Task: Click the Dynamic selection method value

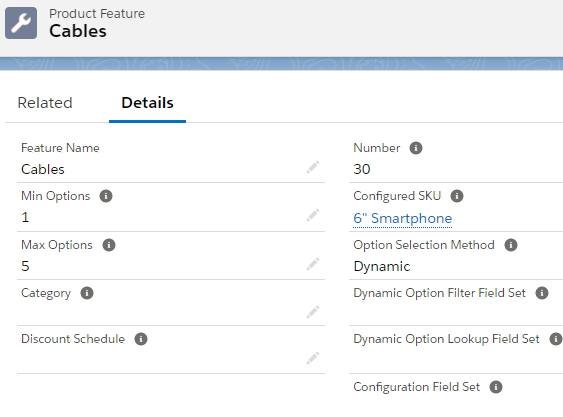Action: (x=382, y=267)
